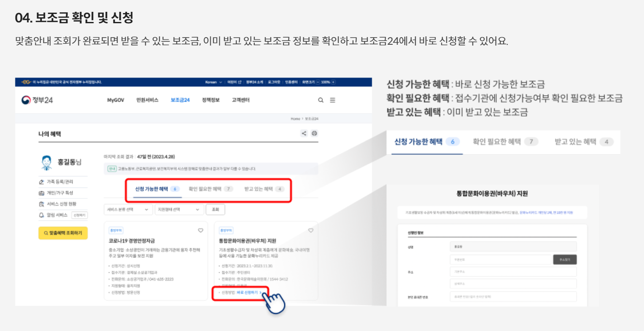Click the pencil icon next to 가족 등록/관리

pos(41,182)
